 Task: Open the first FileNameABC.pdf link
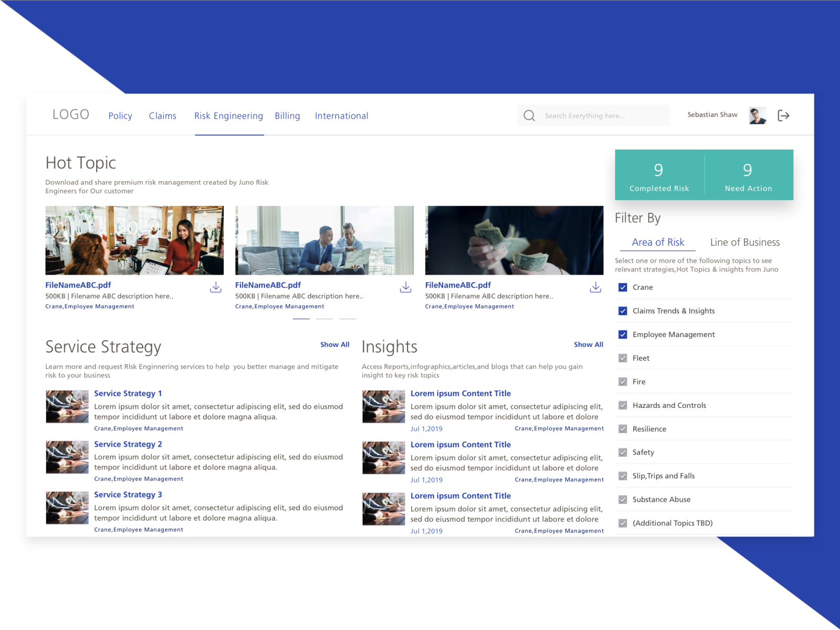click(78, 285)
